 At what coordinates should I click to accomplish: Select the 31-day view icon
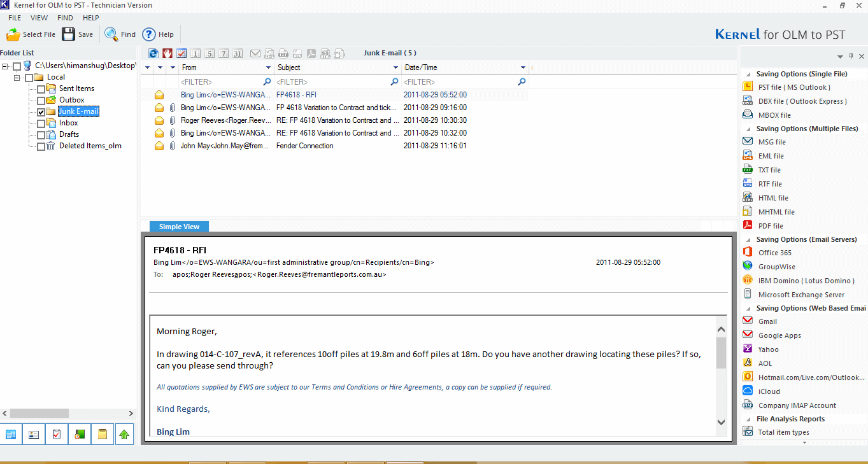coord(238,53)
